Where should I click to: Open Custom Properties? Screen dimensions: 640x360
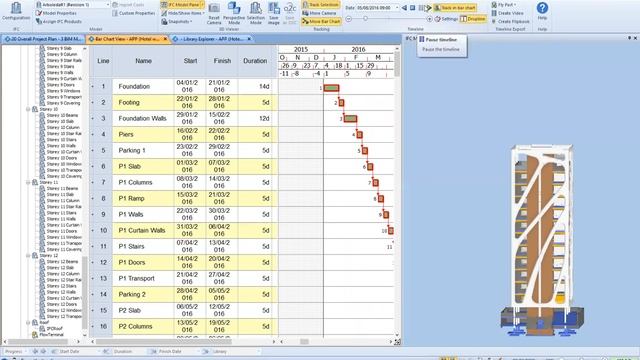click(133, 13)
